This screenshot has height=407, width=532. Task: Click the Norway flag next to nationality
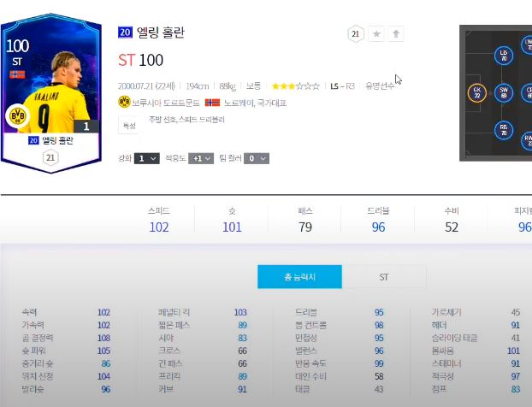(x=212, y=103)
